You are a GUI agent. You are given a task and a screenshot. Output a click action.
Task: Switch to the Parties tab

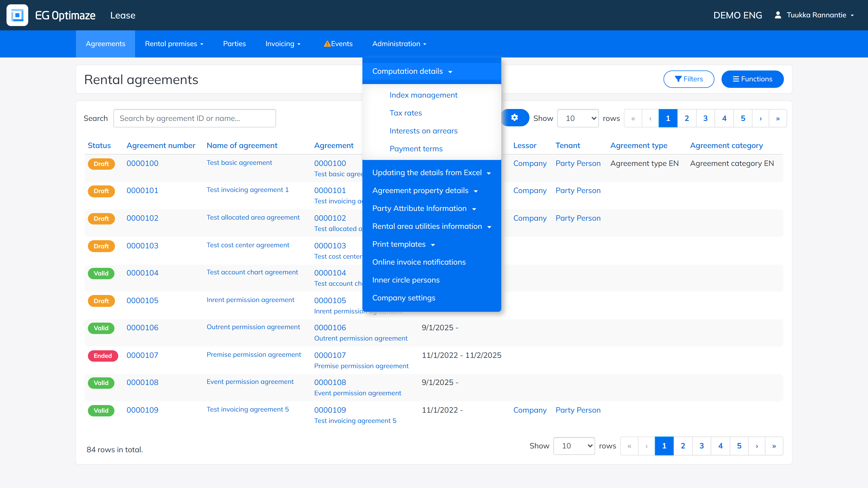point(234,44)
